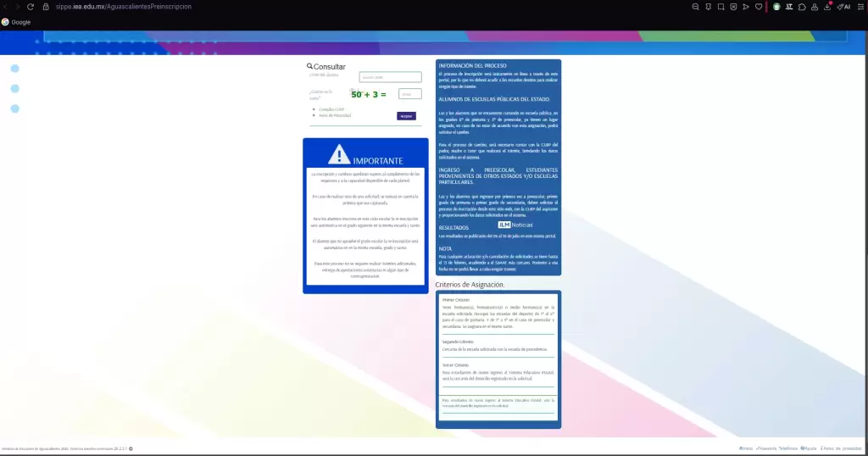
Task: Click the site security padlock icon
Action: click(46, 7)
